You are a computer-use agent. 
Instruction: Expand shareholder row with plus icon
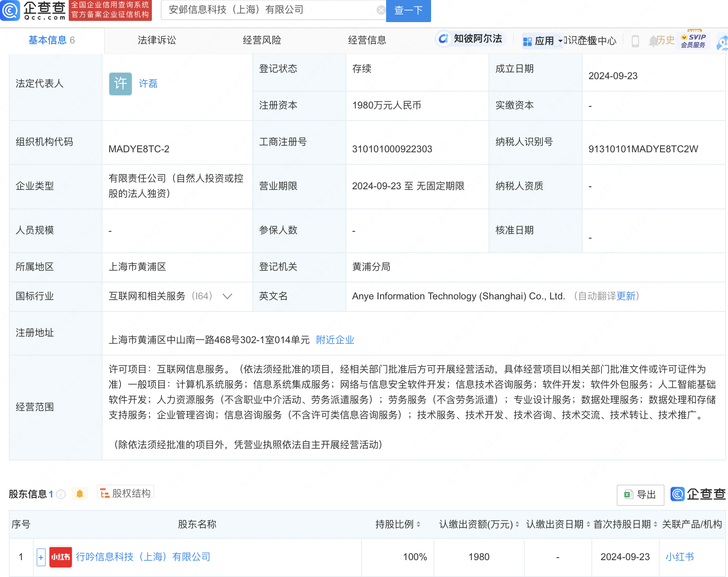click(x=41, y=557)
